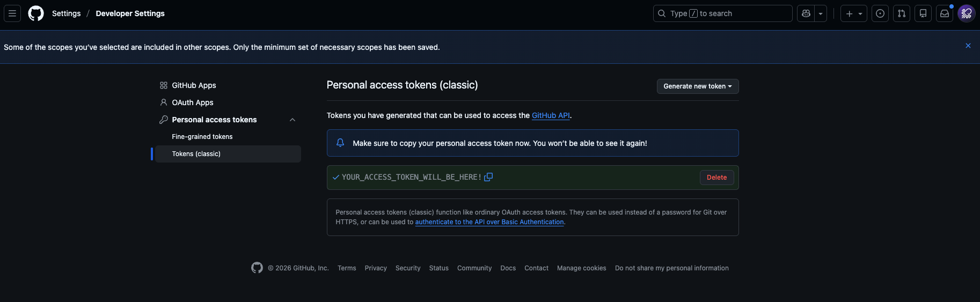
Task: Click Developer Settings breadcrumb
Action: (x=130, y=13)
